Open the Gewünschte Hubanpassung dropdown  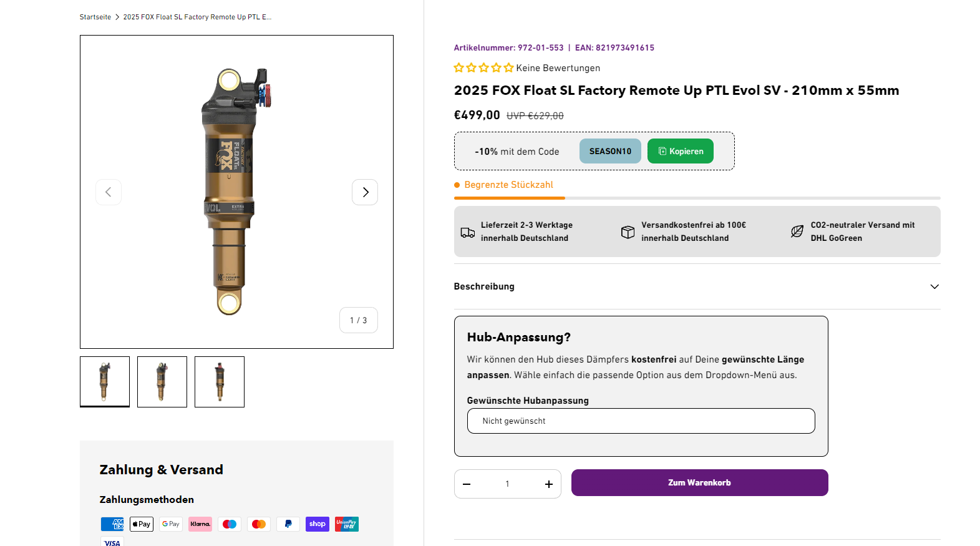(641, 421)
